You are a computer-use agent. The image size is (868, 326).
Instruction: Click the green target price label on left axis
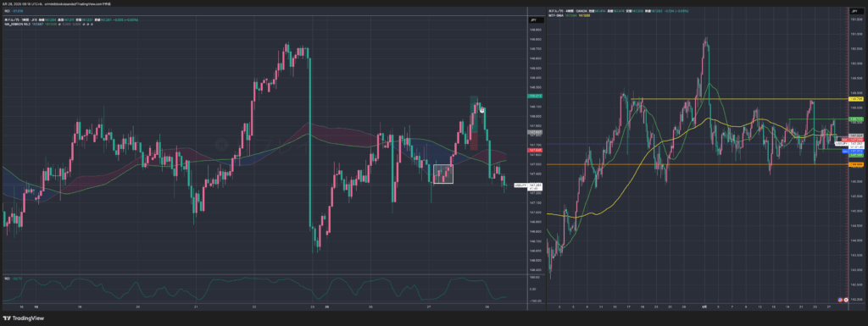[535, 97]
